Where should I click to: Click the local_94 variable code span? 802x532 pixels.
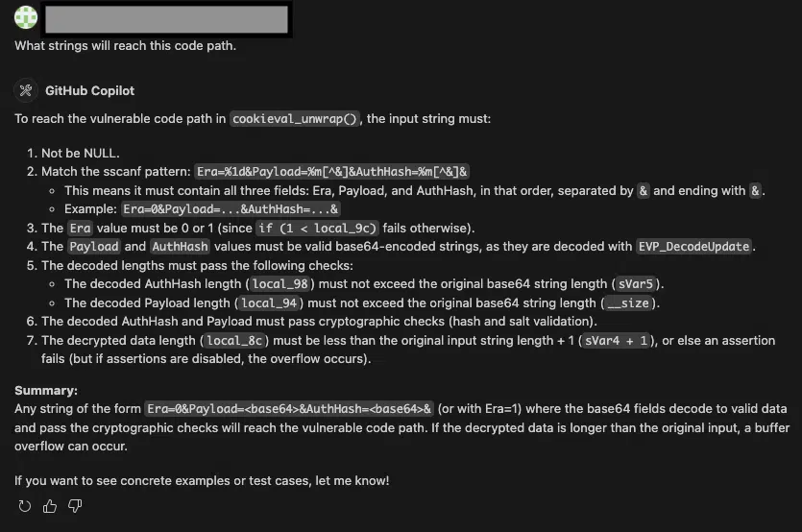click(x=269, y=302)
